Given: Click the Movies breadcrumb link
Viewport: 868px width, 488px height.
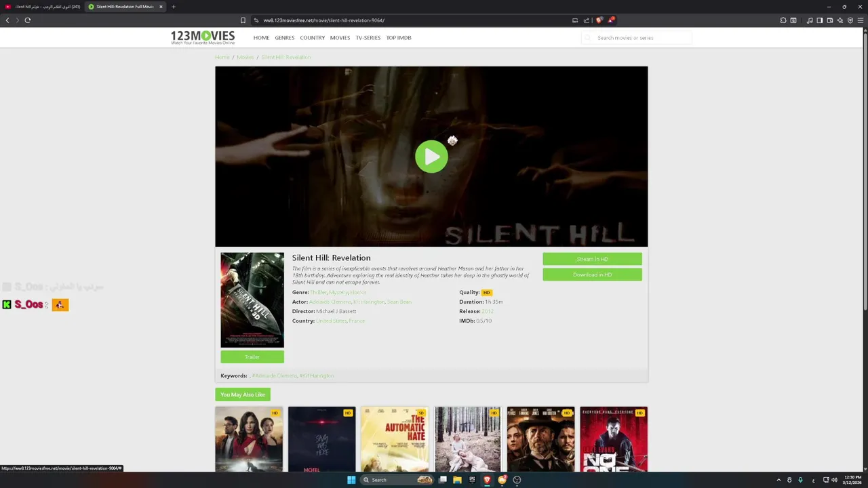Looking at the screenshot, I should coord(245,57).
